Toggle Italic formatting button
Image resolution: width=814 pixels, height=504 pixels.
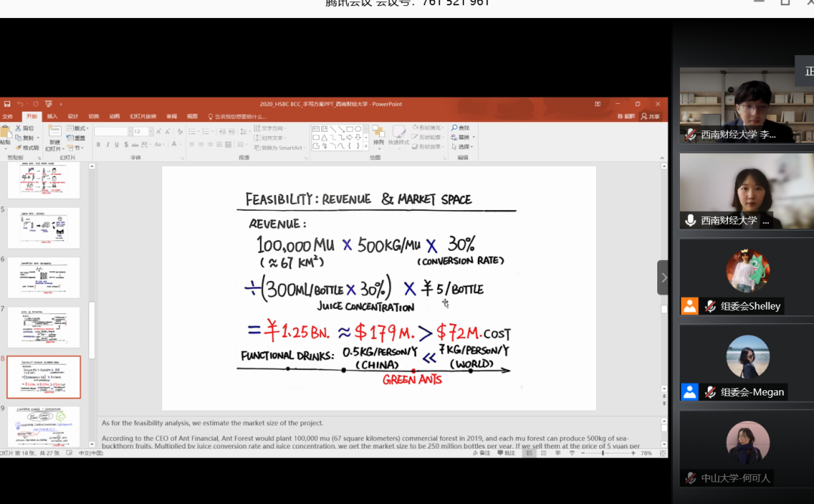tap(108, 145)
